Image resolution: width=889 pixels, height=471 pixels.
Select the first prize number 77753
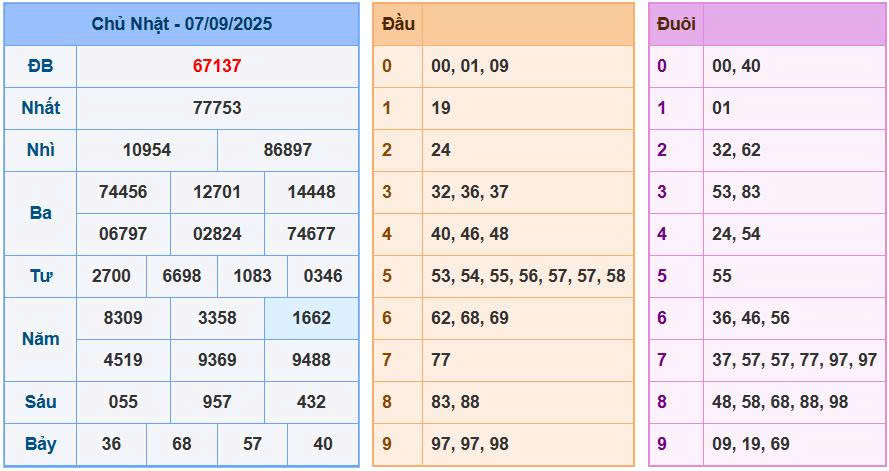click(217, 108)
